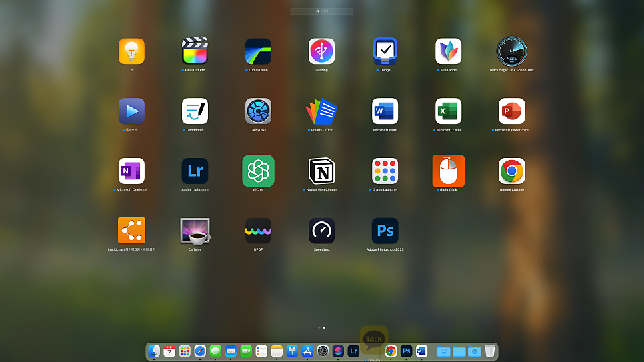Open Calendar in the Dock
Screen dimensions: 644x362
coord(169,351)
